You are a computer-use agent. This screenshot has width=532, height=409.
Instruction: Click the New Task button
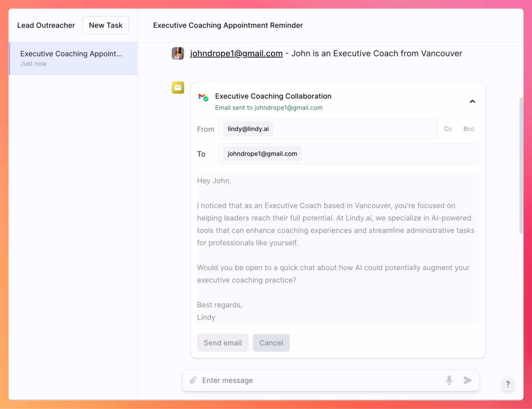106,25
